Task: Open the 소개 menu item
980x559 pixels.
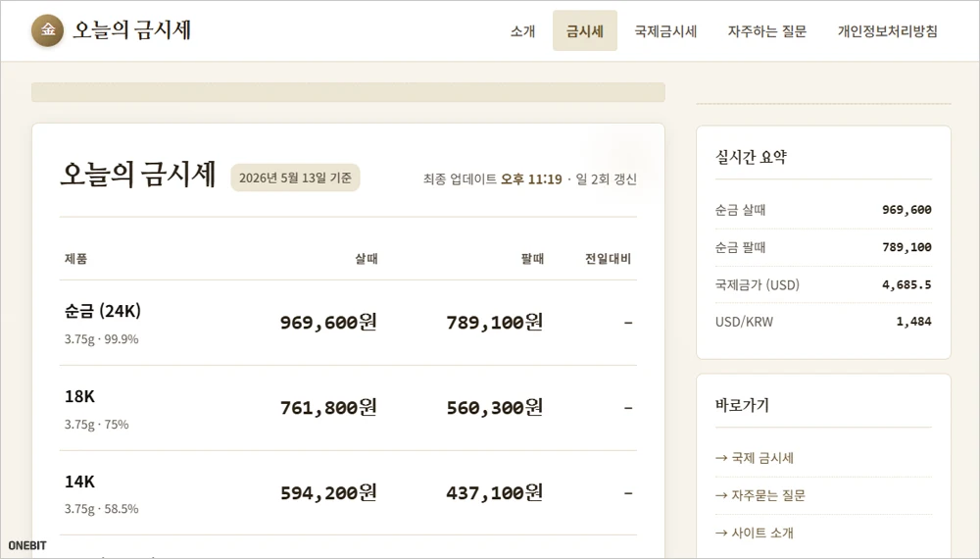Action: (x=522, y=30)
